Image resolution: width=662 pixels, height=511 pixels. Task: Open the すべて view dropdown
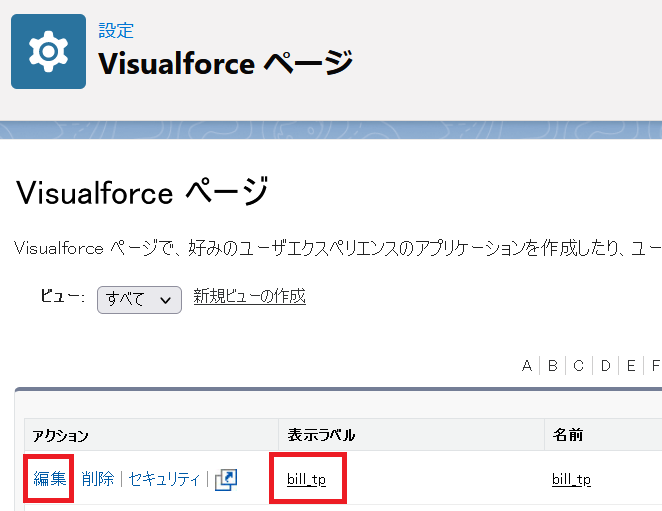pos(139,300)
